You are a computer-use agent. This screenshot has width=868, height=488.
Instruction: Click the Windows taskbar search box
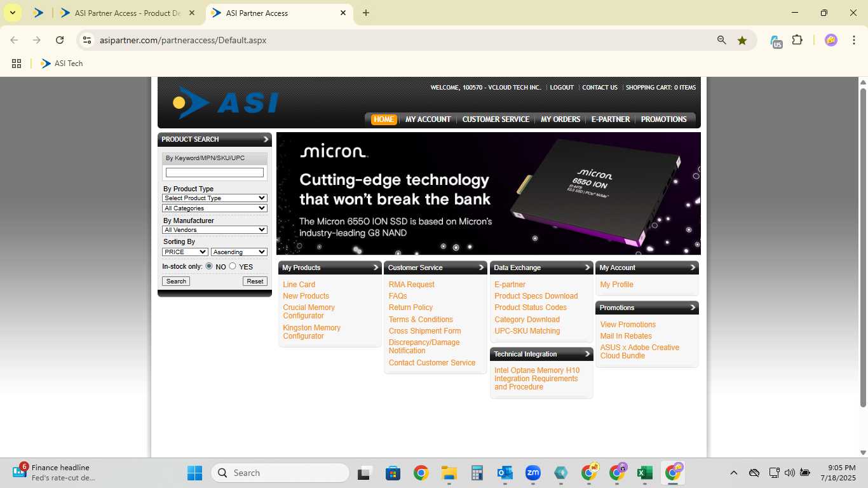pos(280,473)
